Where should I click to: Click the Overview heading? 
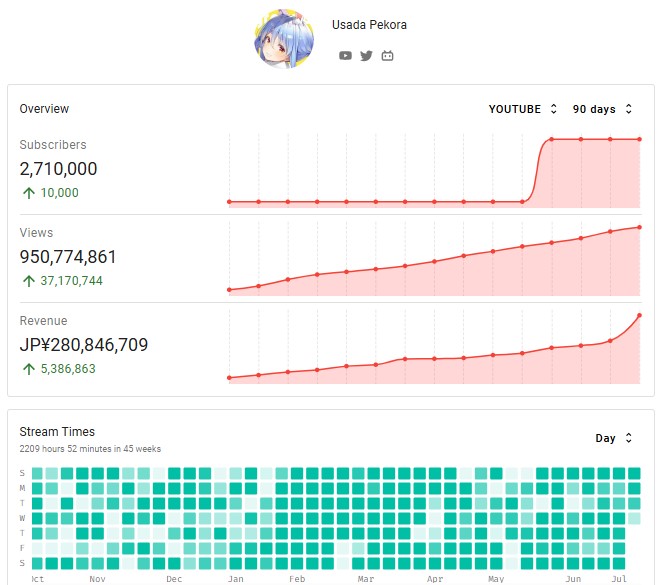pos(44,109)
